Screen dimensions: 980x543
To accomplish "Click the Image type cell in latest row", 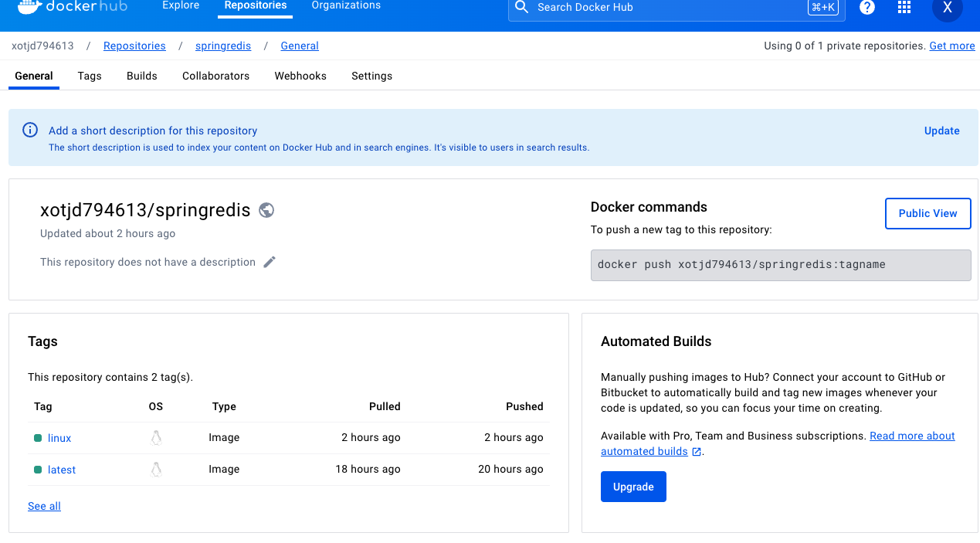I will point(224,469).
